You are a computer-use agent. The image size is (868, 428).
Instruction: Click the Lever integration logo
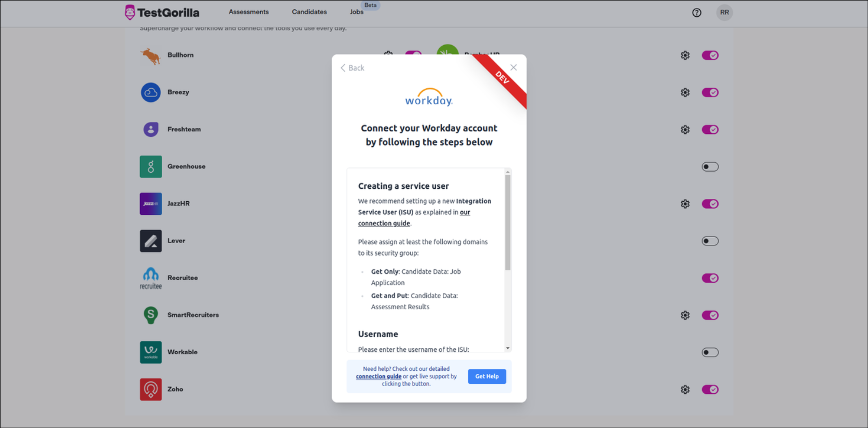pos(150,241)
